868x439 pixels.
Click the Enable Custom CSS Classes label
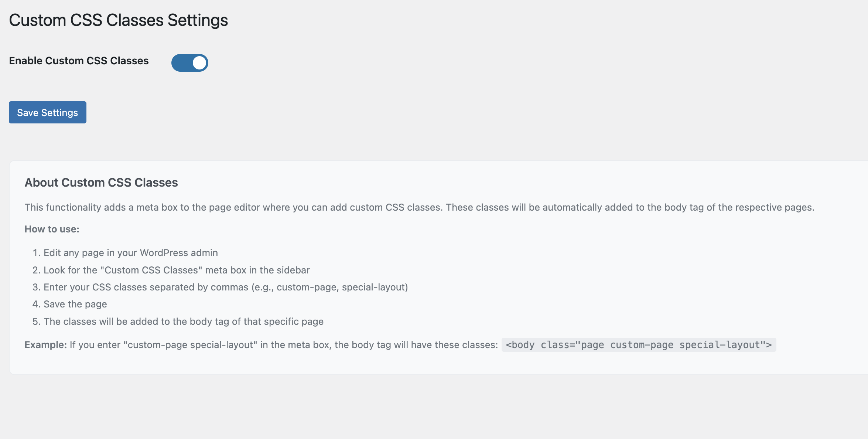79,61
